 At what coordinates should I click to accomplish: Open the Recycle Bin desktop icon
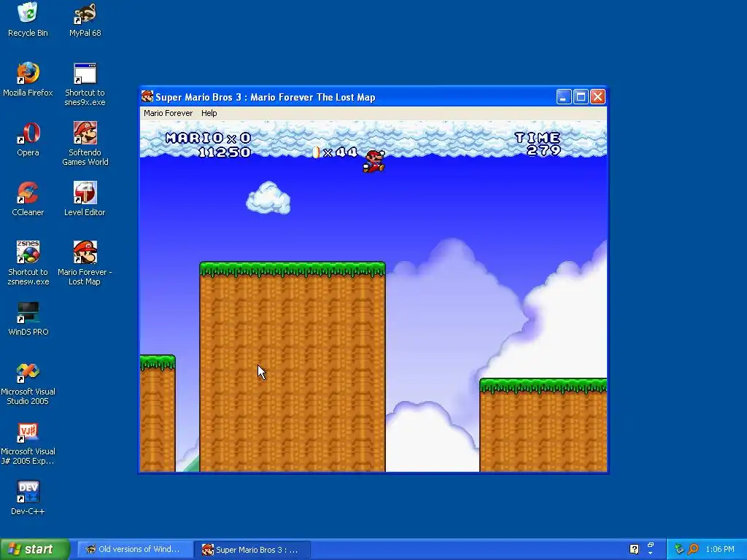pos(28,20)
